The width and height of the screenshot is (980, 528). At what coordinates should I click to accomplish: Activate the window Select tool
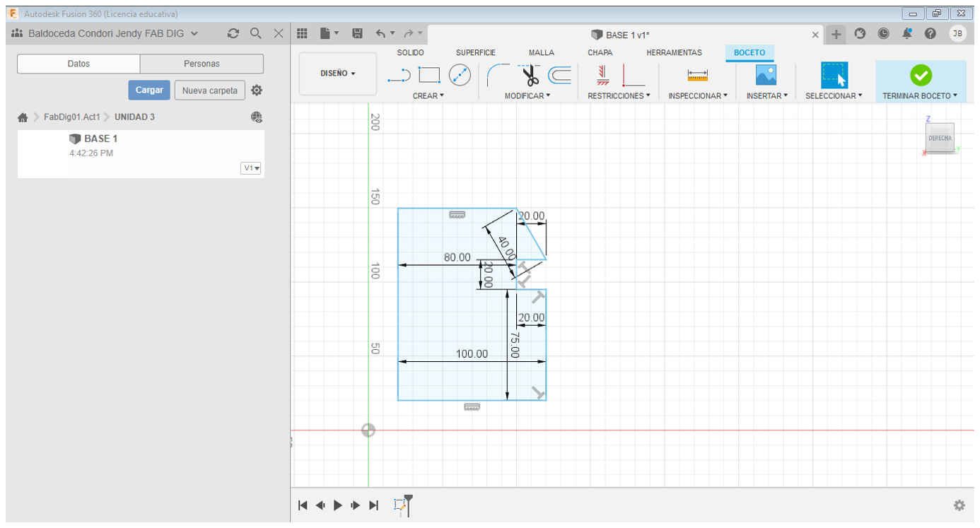coord(834,75)
